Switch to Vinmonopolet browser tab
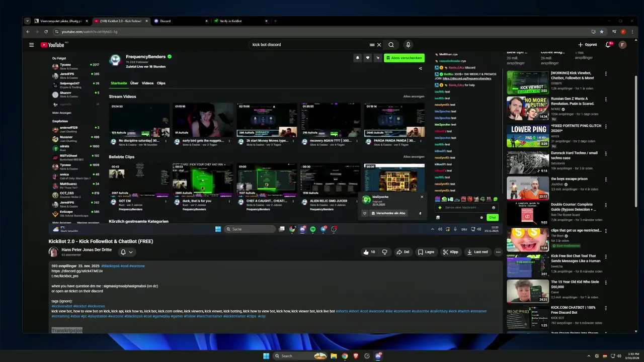The width and height of the screenshot is (644, 362). pos(61,21)
